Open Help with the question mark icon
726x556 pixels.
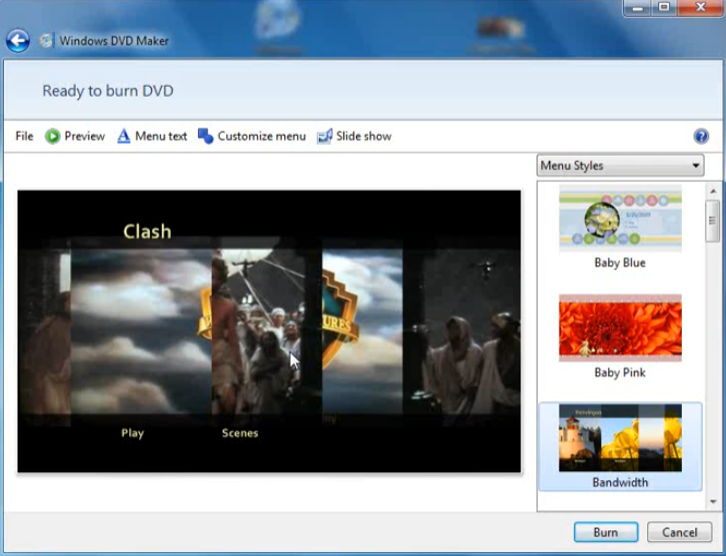[x=701, y=136]
